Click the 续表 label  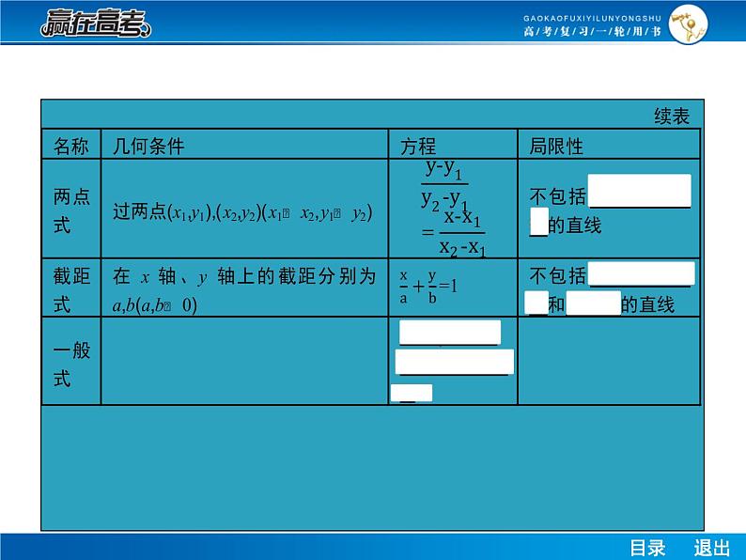pyautogui.click(x=671, y=117)
